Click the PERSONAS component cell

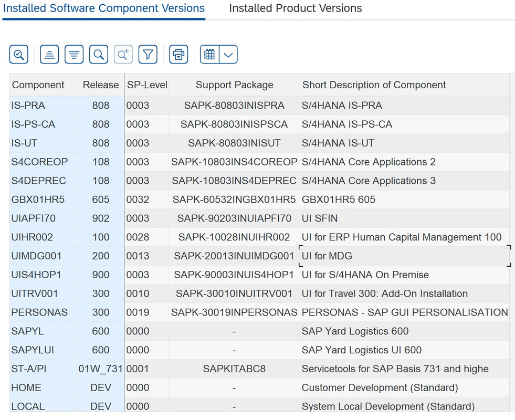[x=39, y=312]
